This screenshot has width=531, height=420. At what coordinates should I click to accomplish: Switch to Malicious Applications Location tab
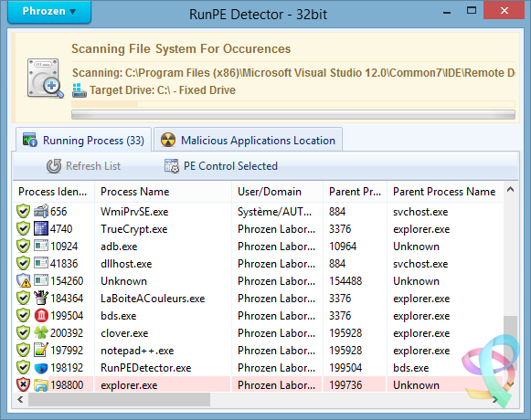248,140
